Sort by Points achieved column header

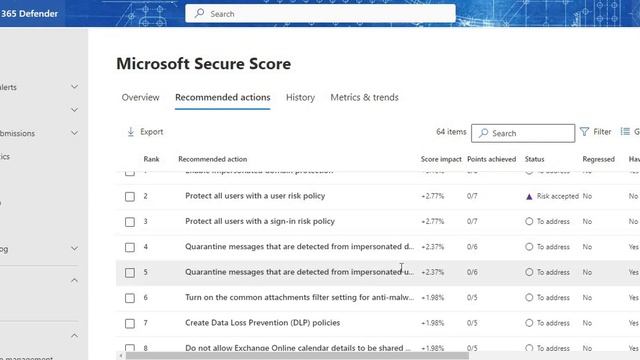[491, 159]
